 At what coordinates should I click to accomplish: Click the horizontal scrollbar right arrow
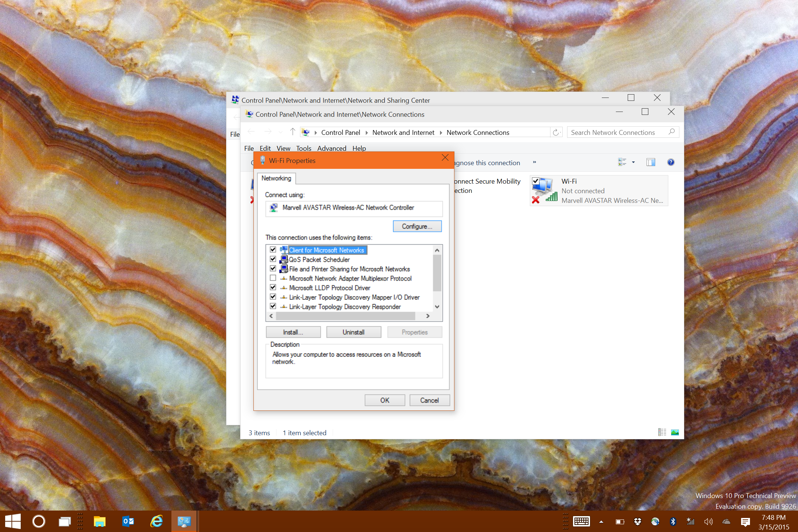click(x=427, y=316)
